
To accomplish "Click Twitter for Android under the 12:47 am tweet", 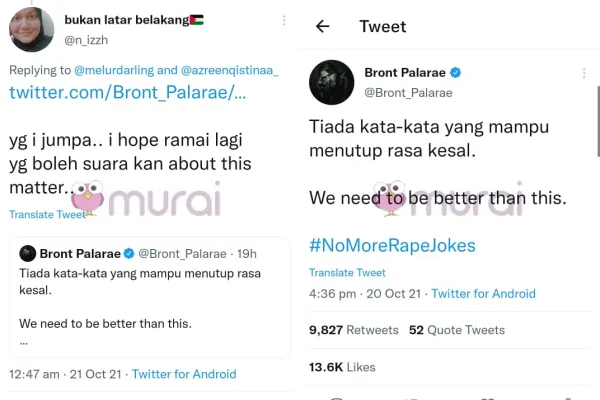I will coord(184,374).
